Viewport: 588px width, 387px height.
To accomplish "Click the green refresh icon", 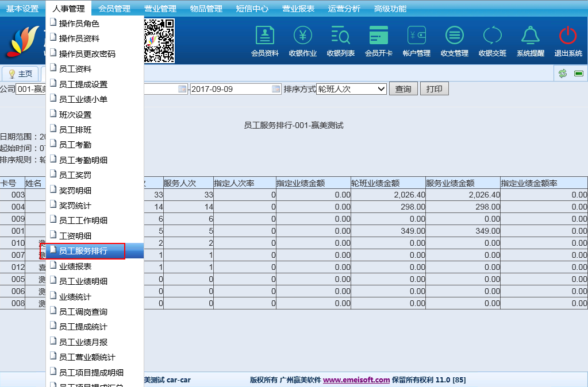I will pos(563,73).
